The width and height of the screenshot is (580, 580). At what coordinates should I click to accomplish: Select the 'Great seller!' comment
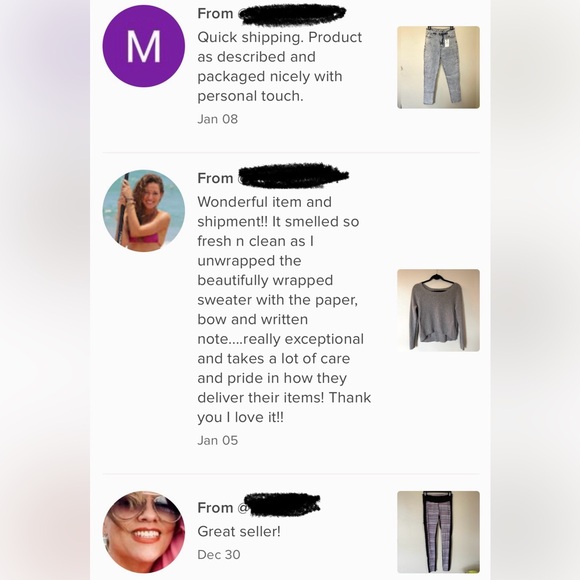pyautogui.click(x=239, y=532)
